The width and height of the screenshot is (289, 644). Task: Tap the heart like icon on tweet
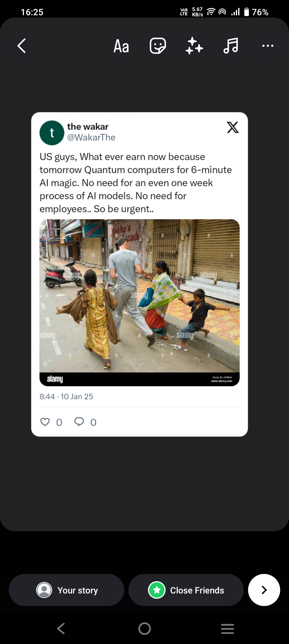coord(45,422)
